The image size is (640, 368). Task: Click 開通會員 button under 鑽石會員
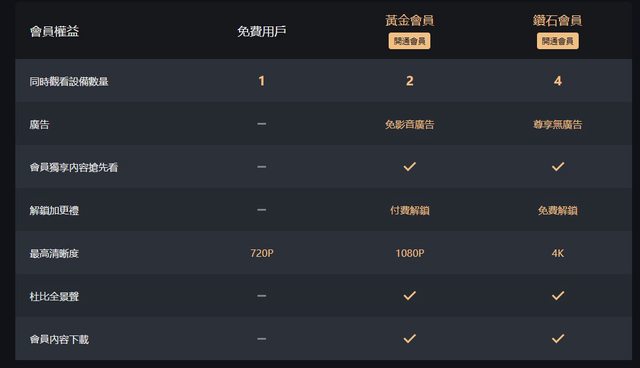coord(558,41)
